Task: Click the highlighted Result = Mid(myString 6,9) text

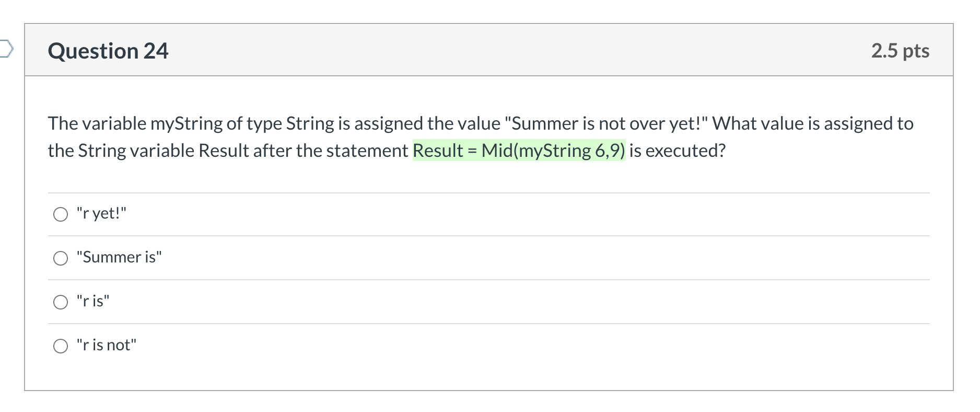Action: pyautogui.click(x=519, y=151)
